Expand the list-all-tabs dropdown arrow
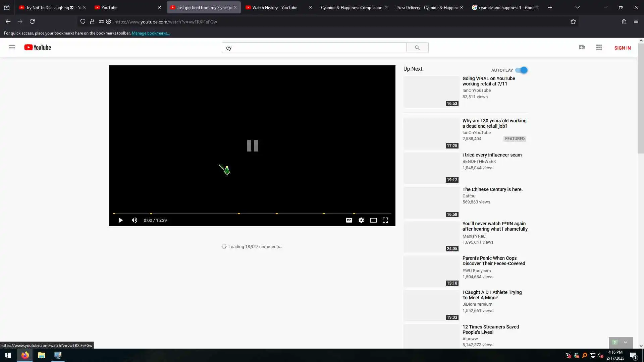 (x=578, y=7)
